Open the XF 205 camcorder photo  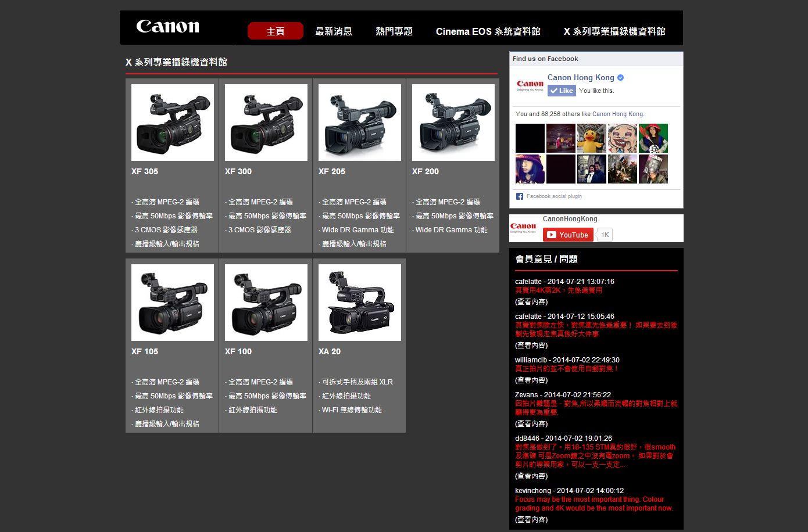tap(360, 123)
